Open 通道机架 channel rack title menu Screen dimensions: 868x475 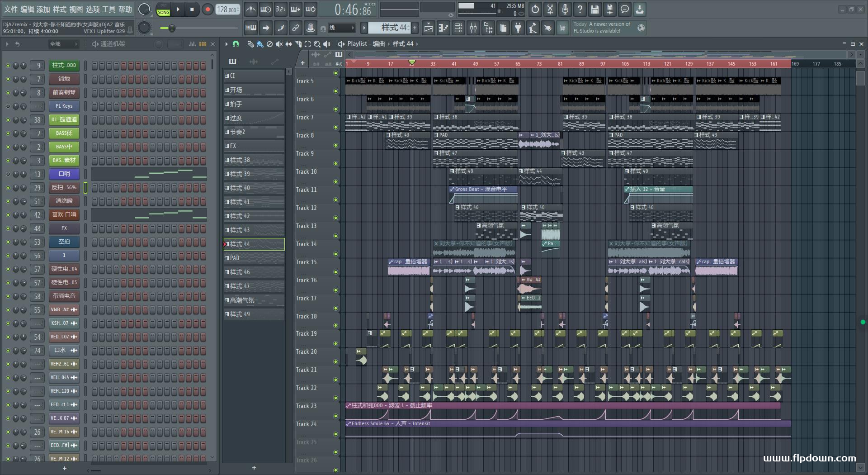pos(113,44)
